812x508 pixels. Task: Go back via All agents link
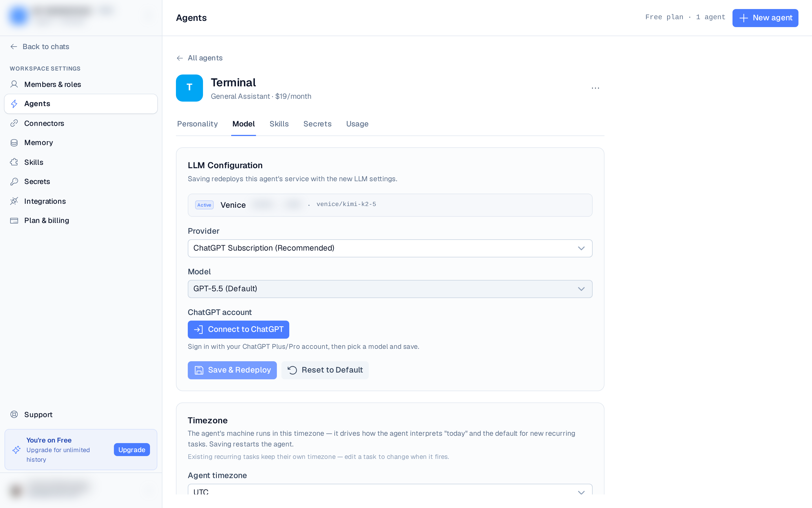point(199,58)
